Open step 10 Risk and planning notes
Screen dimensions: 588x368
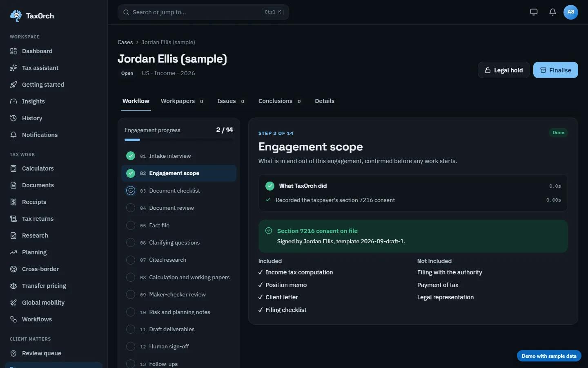pos(179,312)
